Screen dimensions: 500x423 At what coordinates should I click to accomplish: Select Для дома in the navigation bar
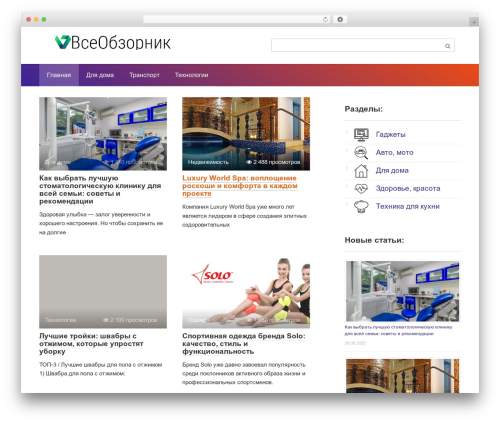[x=100, y=75]
